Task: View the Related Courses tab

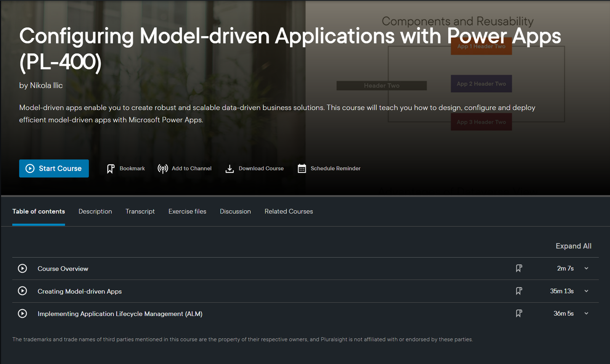Action: coord(289,211)
